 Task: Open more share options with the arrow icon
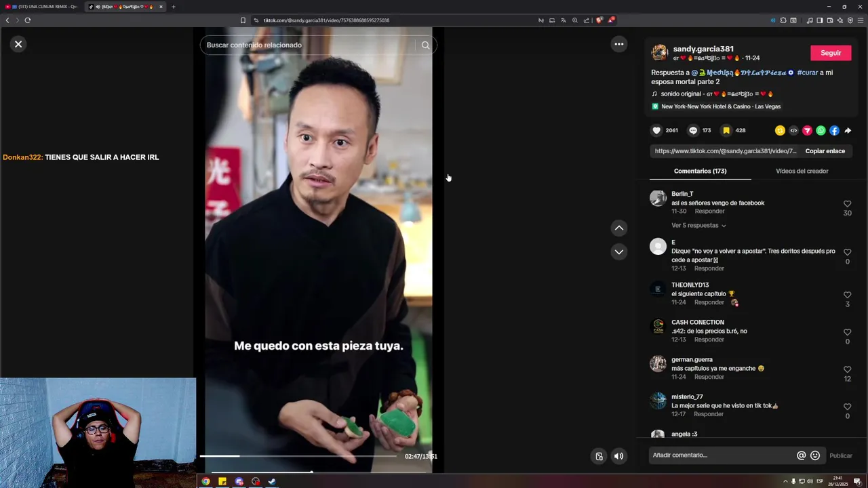848,131
